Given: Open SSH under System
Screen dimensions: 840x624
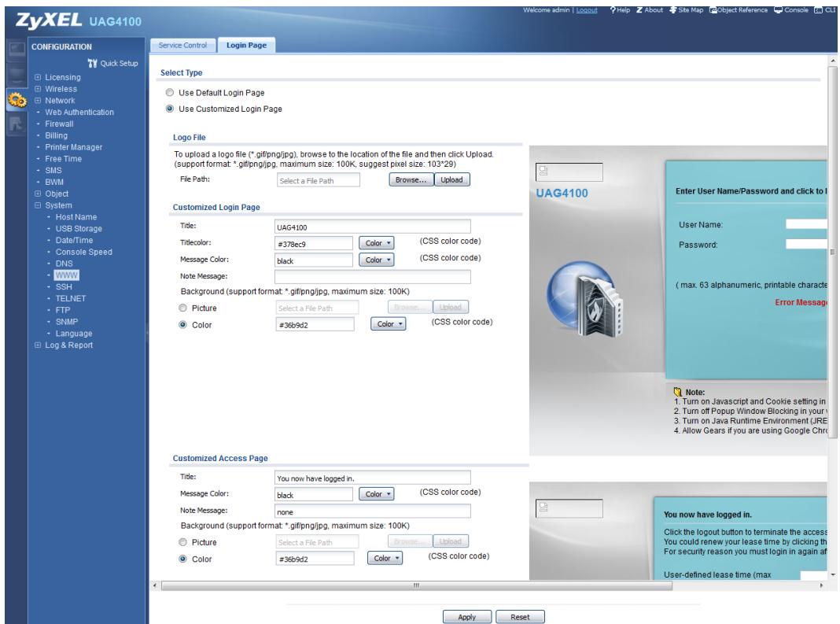Looking at the screenshot, I should point(64,286).
